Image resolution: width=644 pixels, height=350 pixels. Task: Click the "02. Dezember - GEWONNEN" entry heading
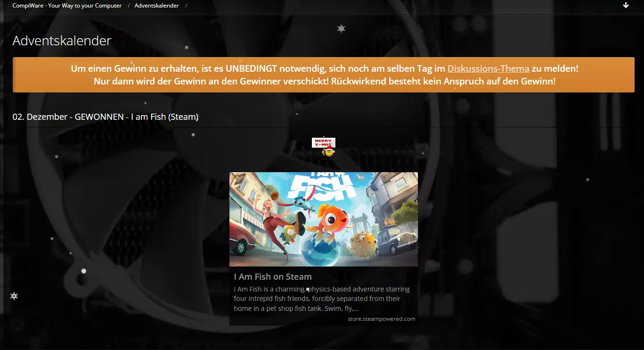(x=105, y=117)
